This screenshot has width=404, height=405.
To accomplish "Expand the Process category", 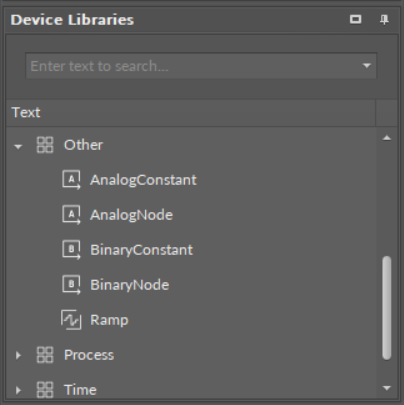I will tap(18, 355).
